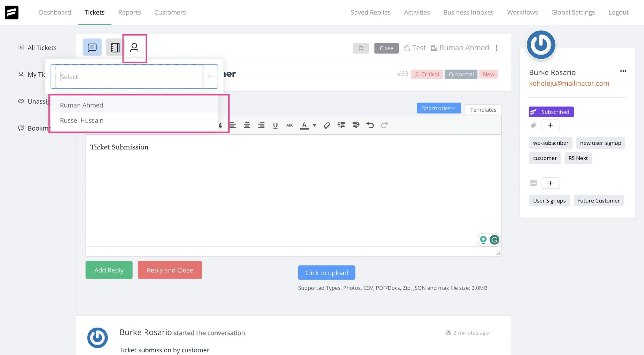Toggle center text alignment
The image size is (644, 355).
click(247, 125)
